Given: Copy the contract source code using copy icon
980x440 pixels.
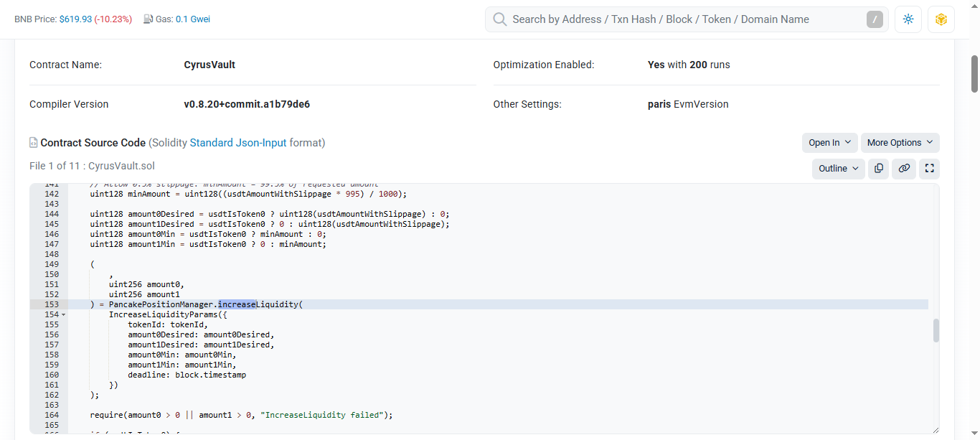Looking at the screenshot, I should click(878, 169).
